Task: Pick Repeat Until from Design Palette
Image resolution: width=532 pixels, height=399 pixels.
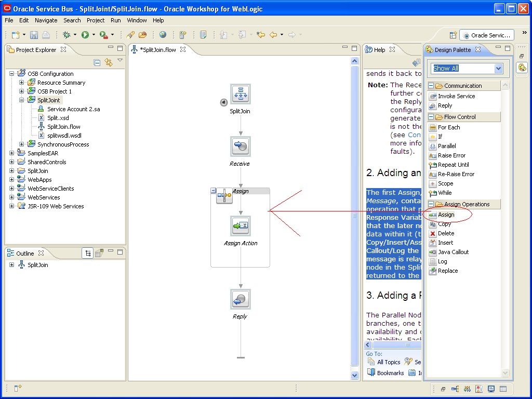Action: (x=449, y=165)
